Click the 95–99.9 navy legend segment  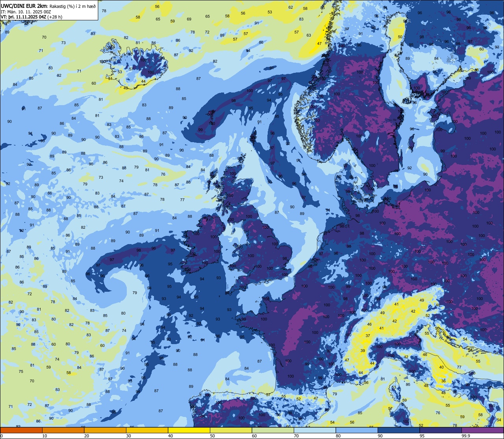[x=441, y=430]
